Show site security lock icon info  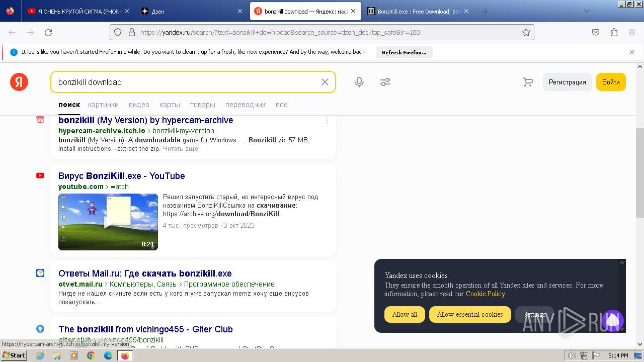tap(132, 32)
